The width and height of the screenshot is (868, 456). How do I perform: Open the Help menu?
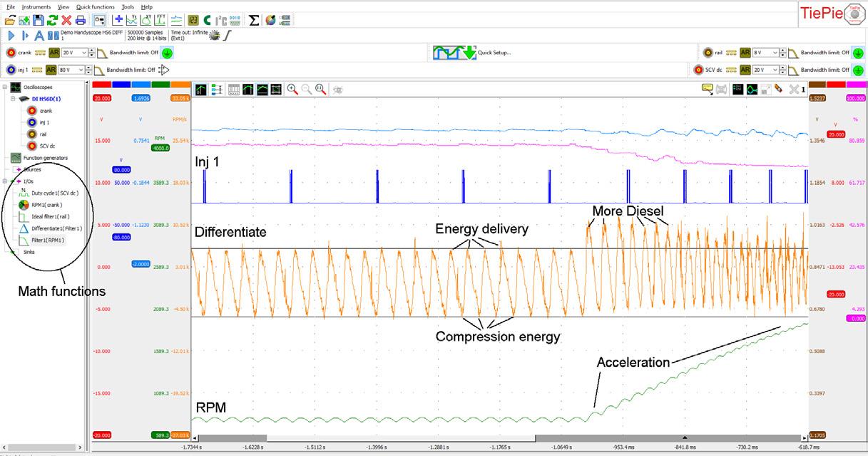[147, 6]
